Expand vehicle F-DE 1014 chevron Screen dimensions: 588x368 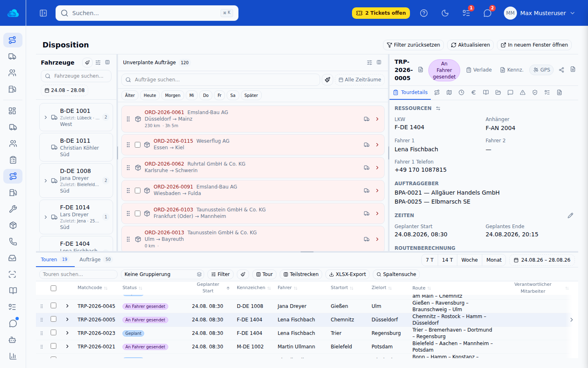[46, 217]
